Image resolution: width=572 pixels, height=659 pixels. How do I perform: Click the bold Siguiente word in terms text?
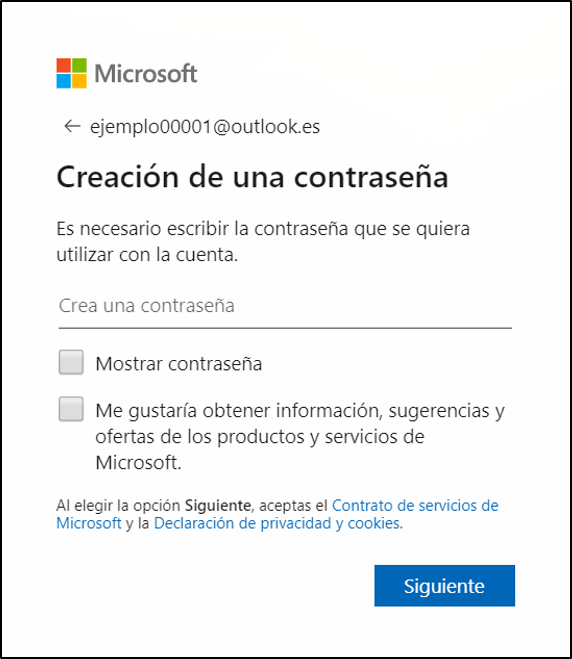pyautogui.click(x=218, y=505)
